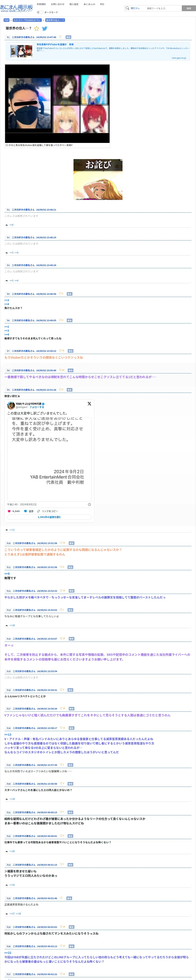Open the 個人設定 menu item
The width and height of the screenshot is (196, 980).
(74, 4)
